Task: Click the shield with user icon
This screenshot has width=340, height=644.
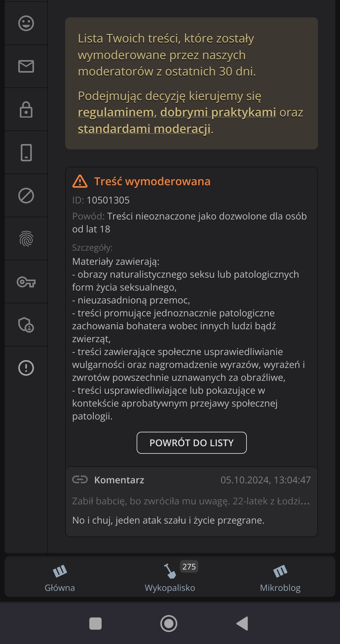Action: click(26, 325)
